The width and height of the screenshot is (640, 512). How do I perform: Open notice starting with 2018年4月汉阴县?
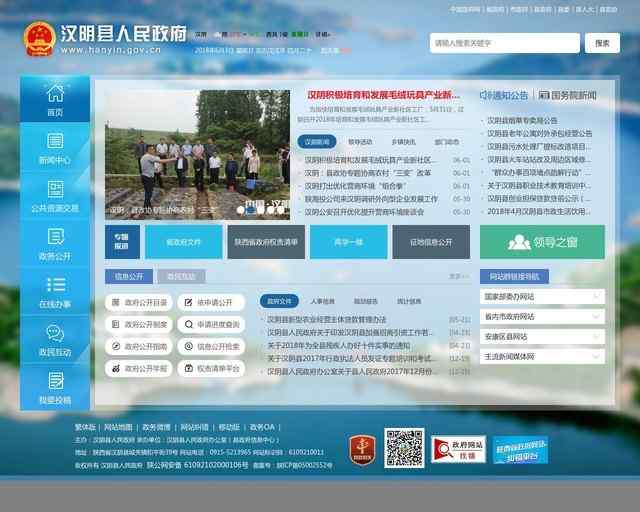point(539,211)
